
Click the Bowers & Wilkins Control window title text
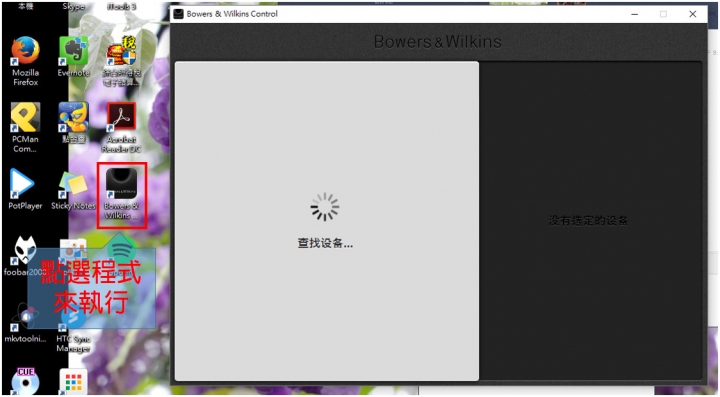pos(232,14)
